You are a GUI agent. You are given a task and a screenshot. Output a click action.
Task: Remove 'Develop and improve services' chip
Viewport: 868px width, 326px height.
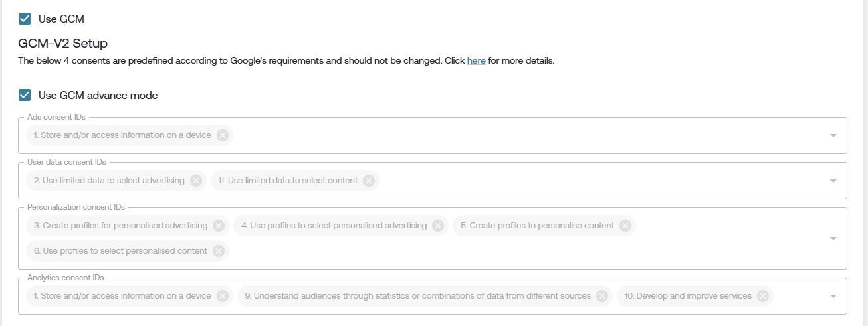point(763,296)
